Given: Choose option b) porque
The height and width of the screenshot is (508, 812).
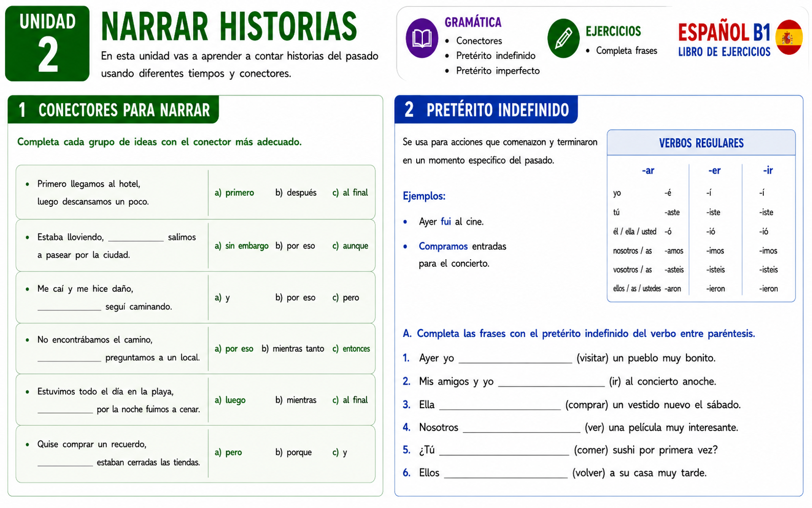Looking at the screenshot, I should pos(293,452).
